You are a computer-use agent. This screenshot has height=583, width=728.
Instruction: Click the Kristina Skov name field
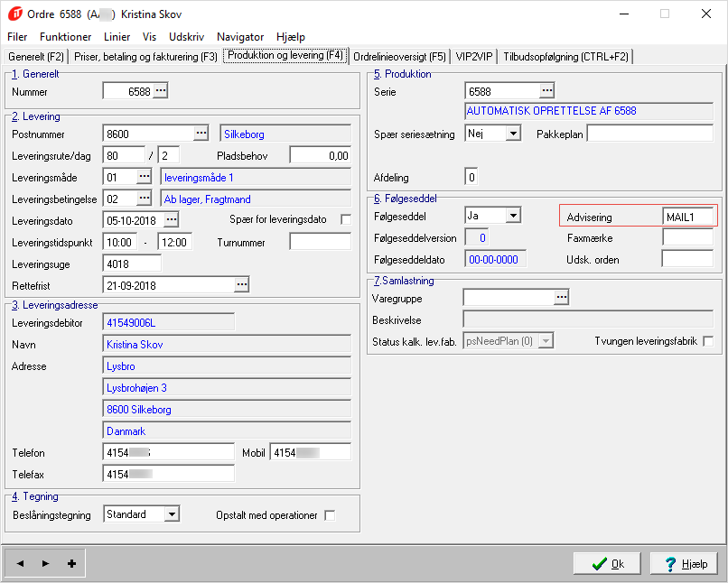tap(227, 344)
